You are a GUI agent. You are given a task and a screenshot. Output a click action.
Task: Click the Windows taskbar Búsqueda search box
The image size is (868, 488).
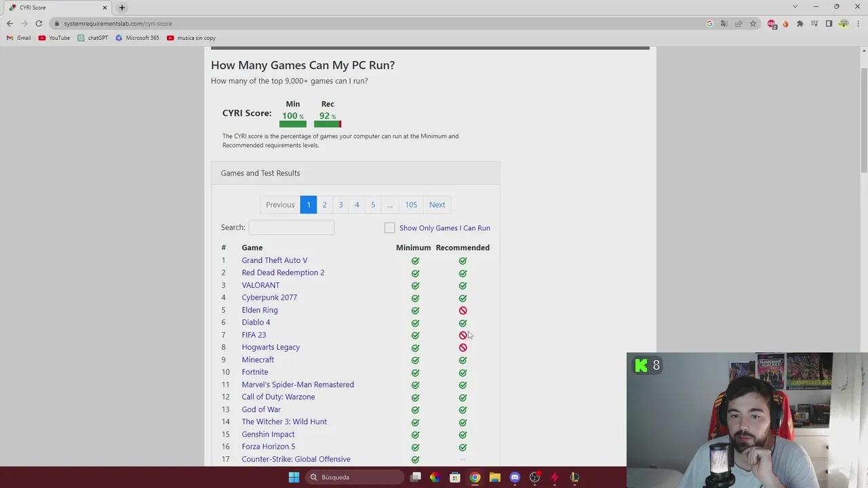[354, 477]
